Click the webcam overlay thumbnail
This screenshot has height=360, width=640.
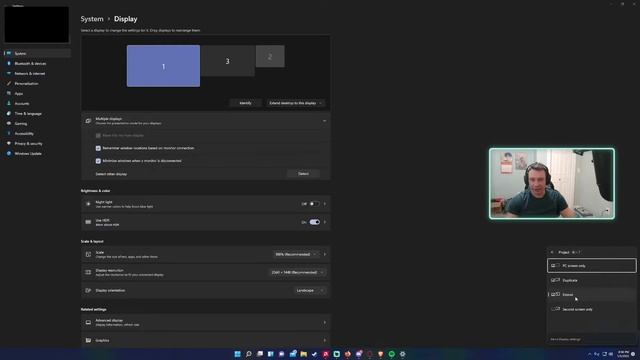click(x=552, y=184)
